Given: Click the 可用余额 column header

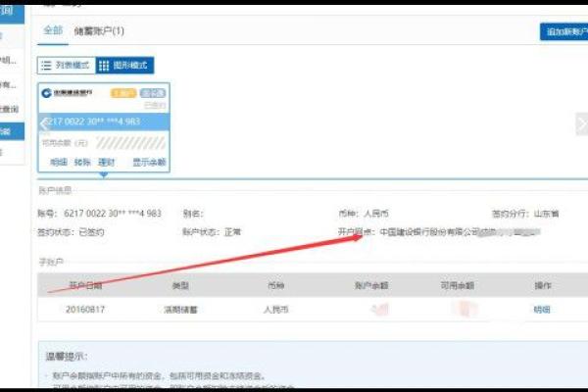Looking at the screenshot, I should (457, 286).
